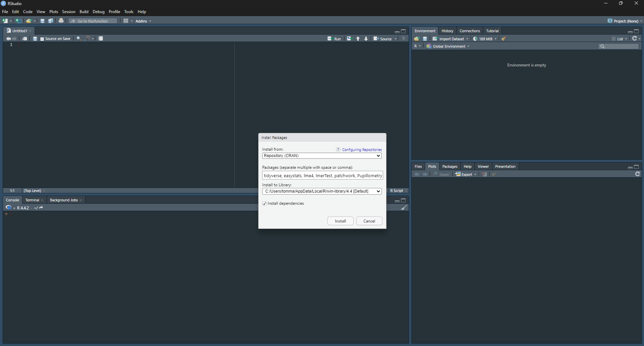Clear console with the broom icon
Image resolution: width=644 pixels, height=346 pixels.
(404, 208)
